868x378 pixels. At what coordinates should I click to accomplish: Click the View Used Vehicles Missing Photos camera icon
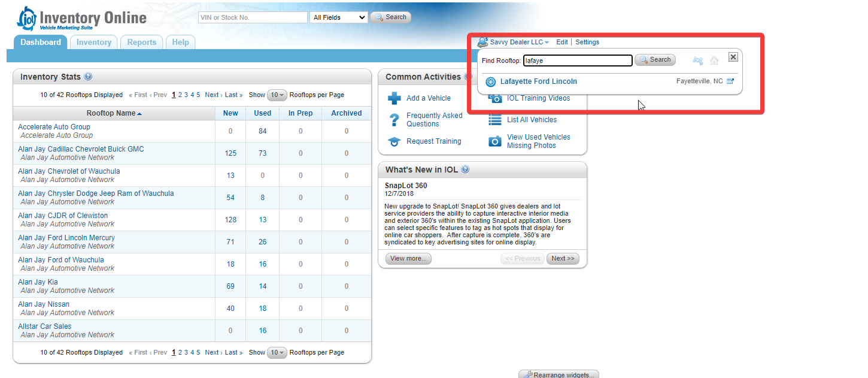point(495,141)
